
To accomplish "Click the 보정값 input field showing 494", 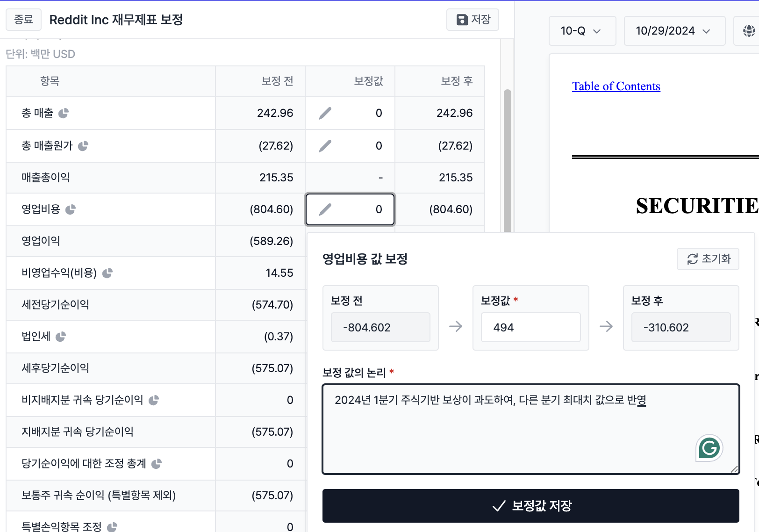I will tap(530, 327).
